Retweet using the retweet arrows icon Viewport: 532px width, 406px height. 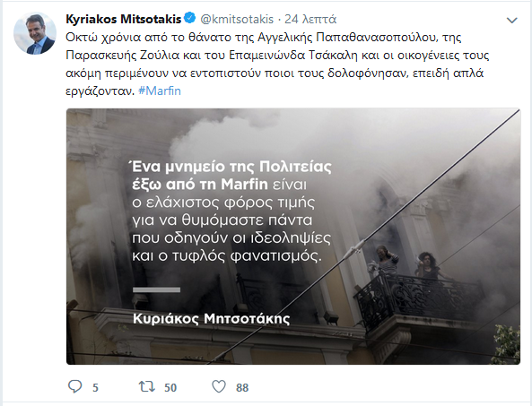[147, 386]
